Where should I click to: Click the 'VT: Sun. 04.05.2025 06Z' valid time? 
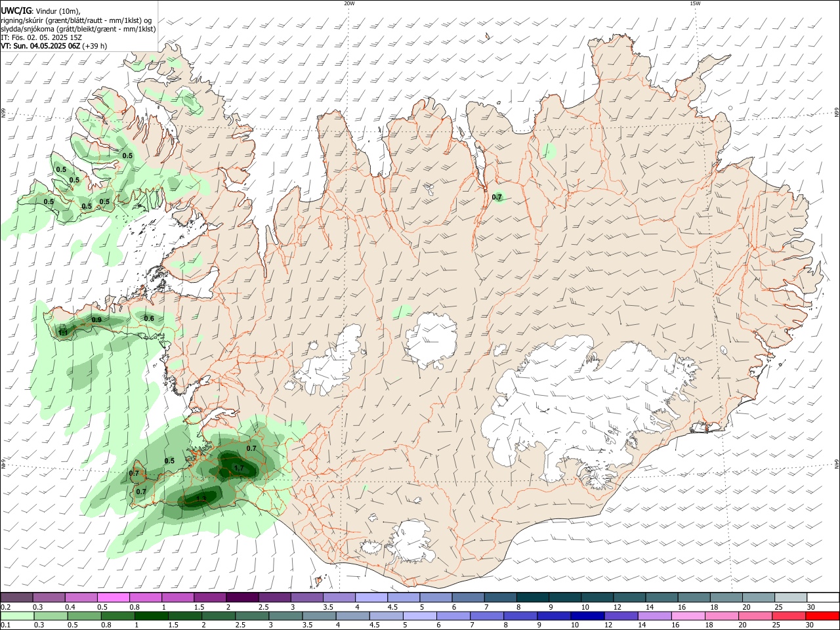(41, 47)
